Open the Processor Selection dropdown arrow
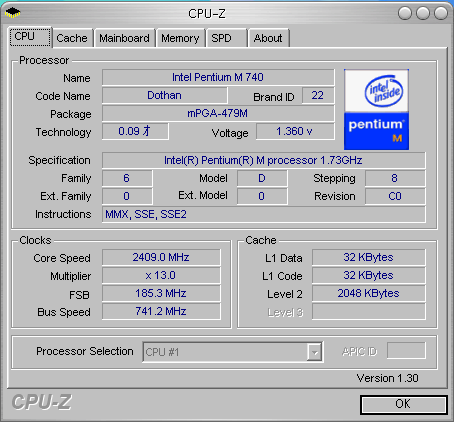454x422 pixels. tap(314, 352)
